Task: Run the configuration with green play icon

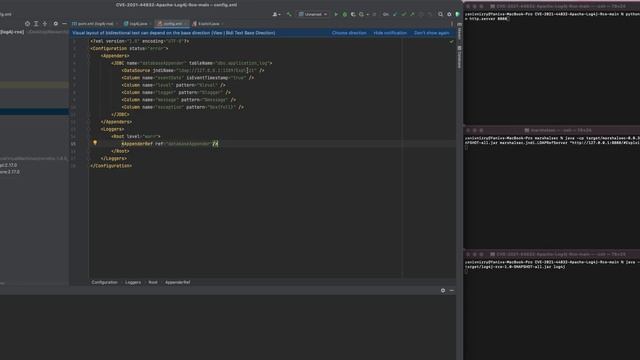Action: point(336,14)
